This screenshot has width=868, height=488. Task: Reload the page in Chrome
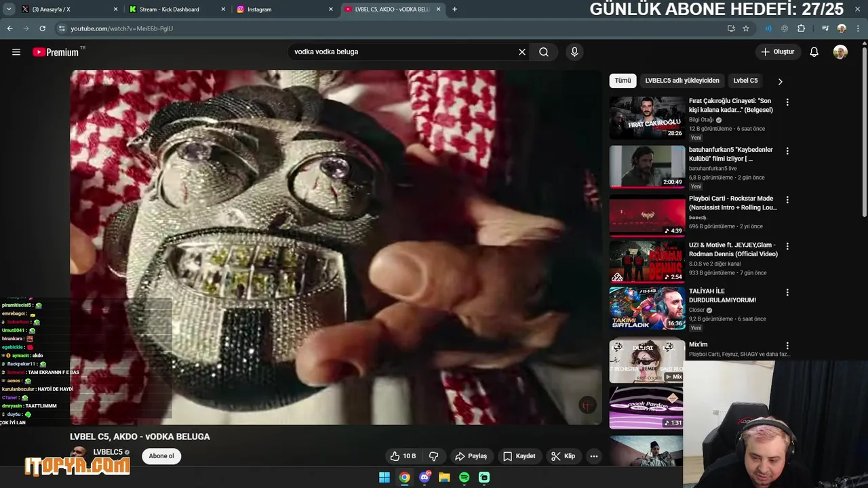42,28
